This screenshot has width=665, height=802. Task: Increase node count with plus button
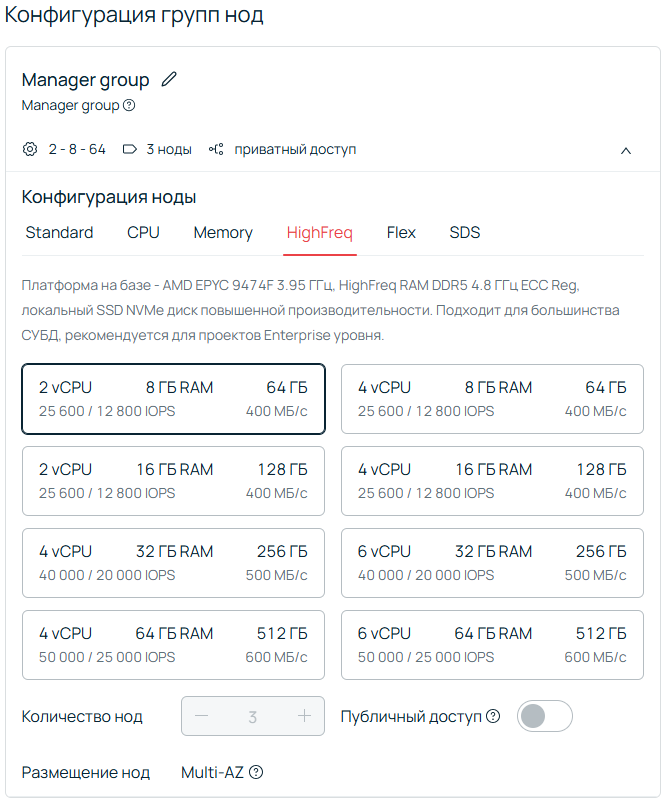(305, 716)
